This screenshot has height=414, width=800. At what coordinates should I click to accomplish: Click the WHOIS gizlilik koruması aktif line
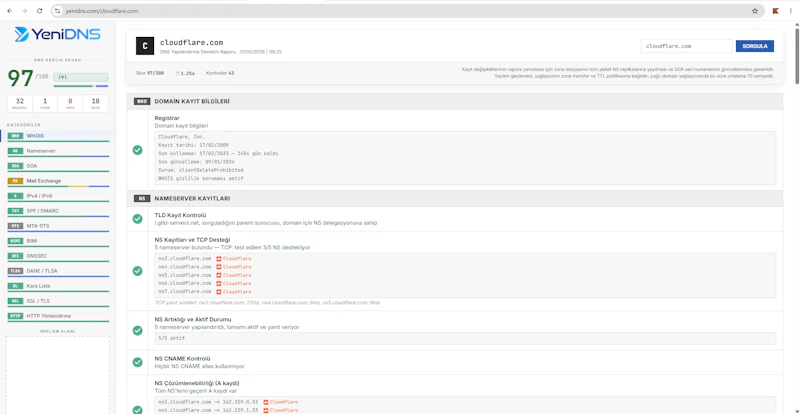pos(201,178)
